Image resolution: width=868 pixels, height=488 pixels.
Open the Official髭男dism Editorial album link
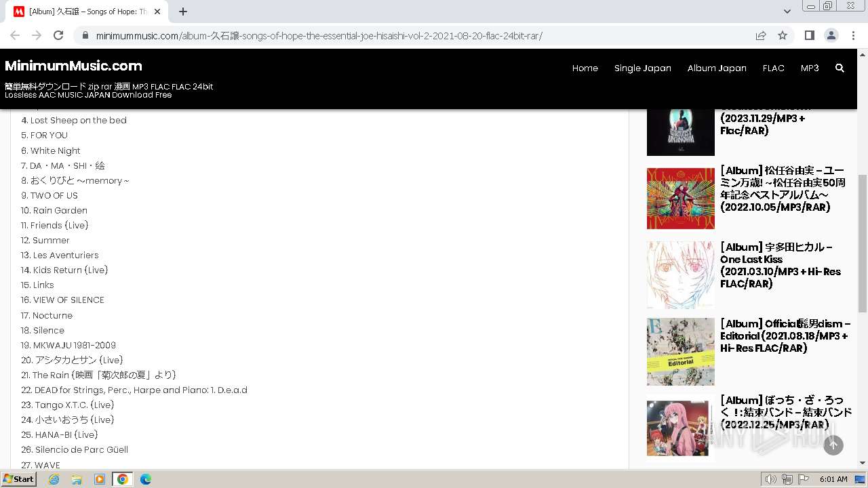pos(785,336)
